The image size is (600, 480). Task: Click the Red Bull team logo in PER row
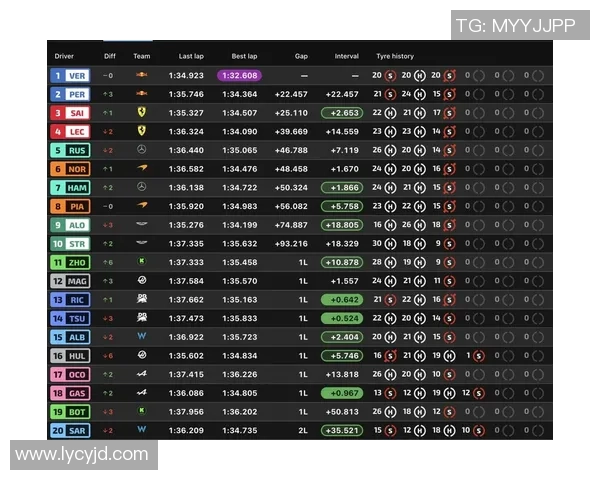click(x=142, y=93)
